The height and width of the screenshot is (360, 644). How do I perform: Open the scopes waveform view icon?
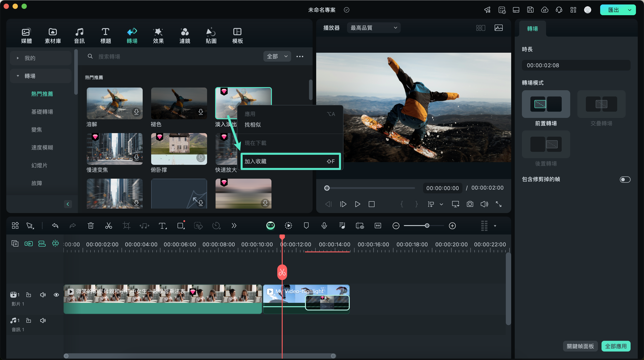click(498, 28)
